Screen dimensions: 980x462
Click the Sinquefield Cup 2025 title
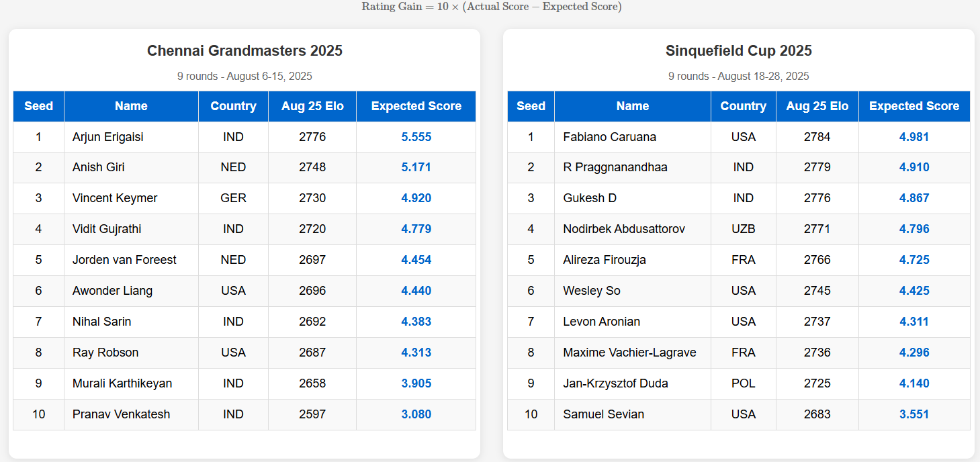[x=738, y=51]
